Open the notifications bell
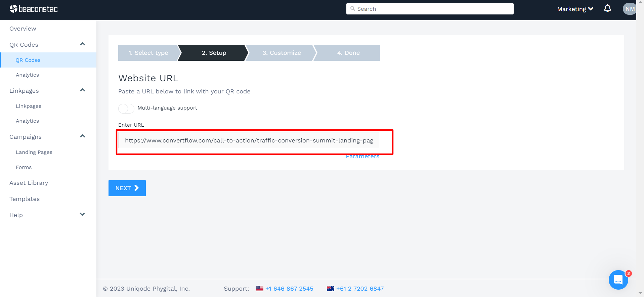This screenshot has width=644, height=297. 607,8
